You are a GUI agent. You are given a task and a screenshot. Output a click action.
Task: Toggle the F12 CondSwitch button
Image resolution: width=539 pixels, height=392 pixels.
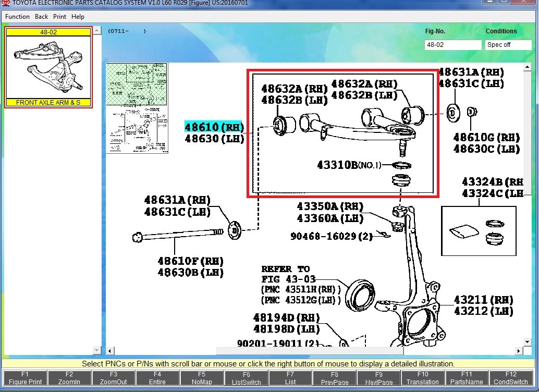click(511, 378)
